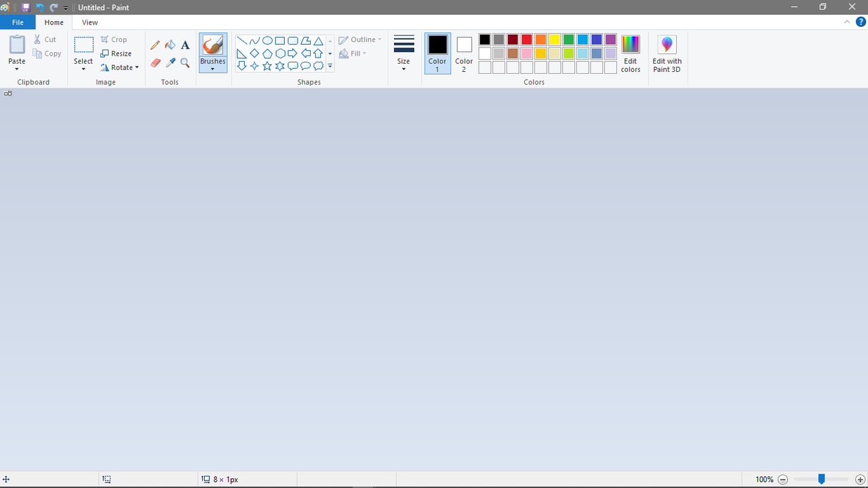Choose the Pentagon shape
The width and height of the screenshot is (868, 488).
267,54
